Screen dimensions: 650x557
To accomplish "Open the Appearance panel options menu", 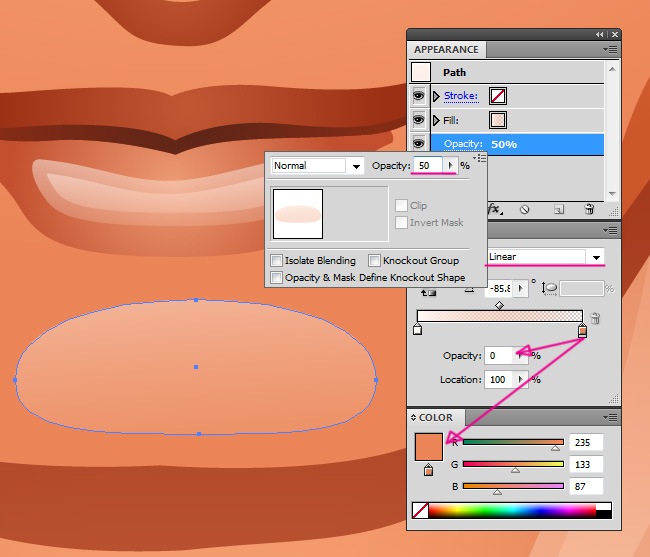I will (x=608, y=49).
